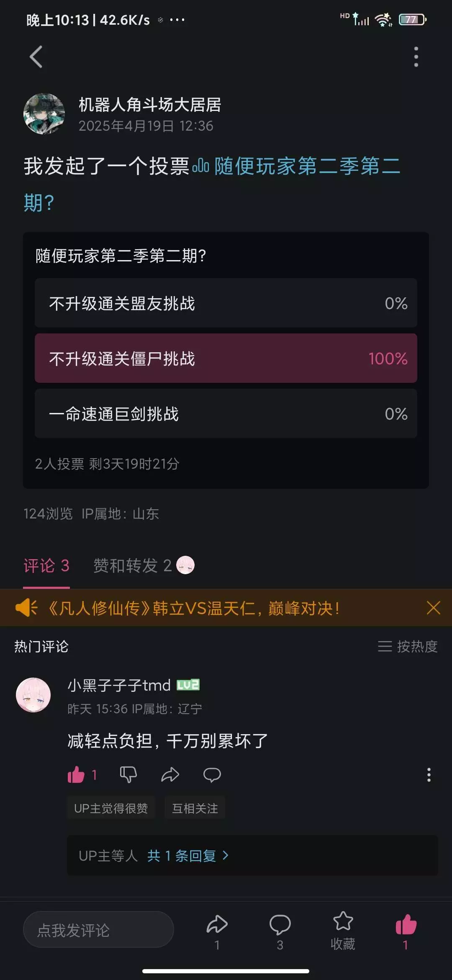The image size is (452, 980).
Task: Select the 评论 3 tab
Action: pyautogui.click(x=46, y=566)
